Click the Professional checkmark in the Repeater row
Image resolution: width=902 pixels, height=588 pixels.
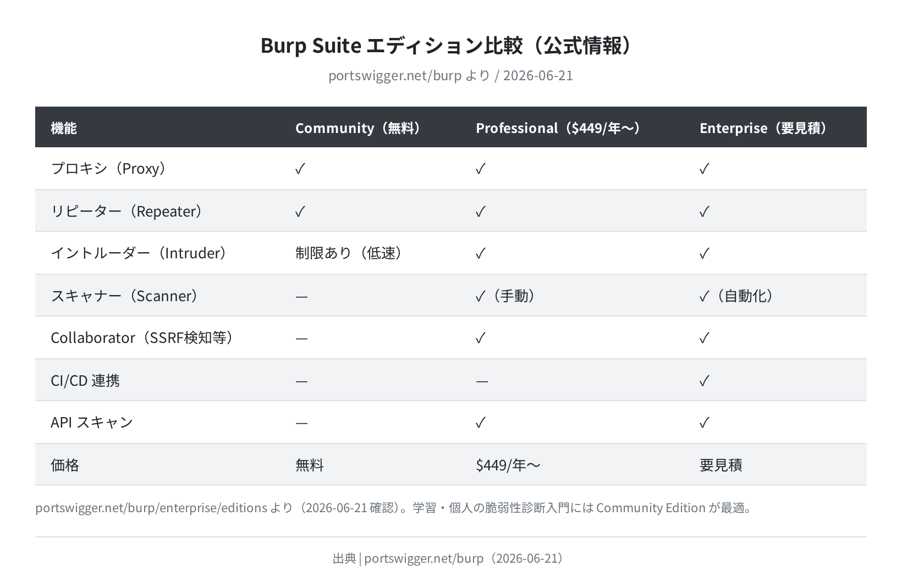[x=480, y=212]
